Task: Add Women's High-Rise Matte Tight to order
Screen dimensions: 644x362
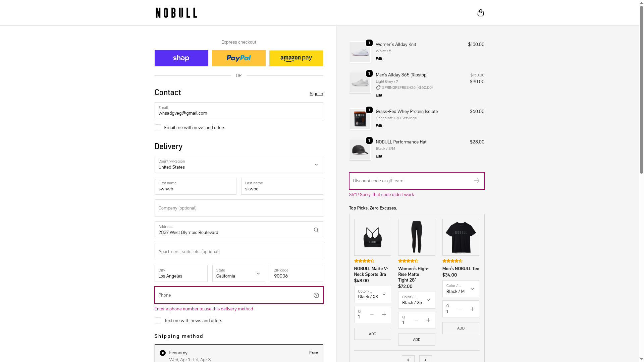Action: 416,340
